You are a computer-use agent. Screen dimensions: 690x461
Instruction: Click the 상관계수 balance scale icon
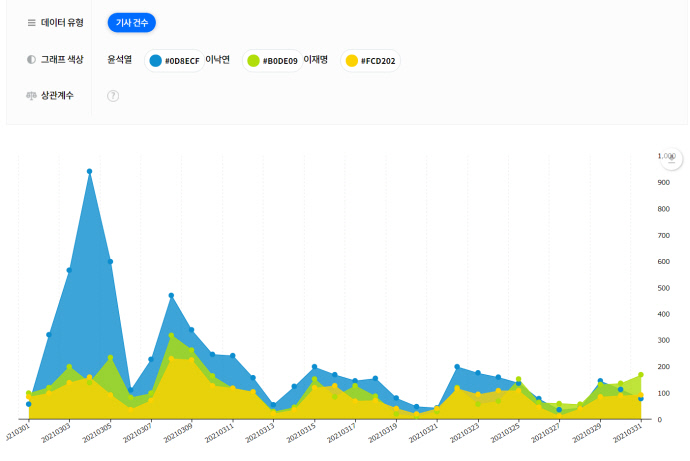coord(31,96)
